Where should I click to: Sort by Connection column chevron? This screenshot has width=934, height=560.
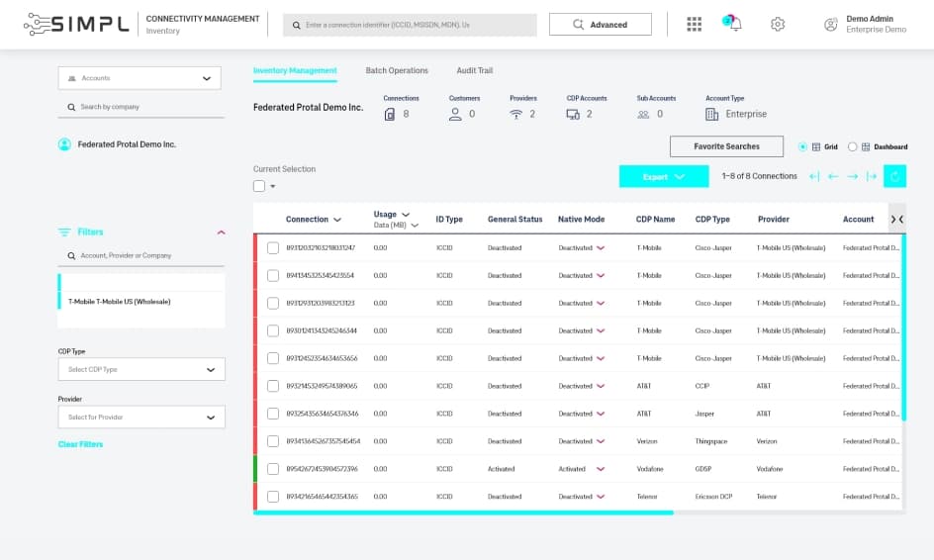coord(337,220)
